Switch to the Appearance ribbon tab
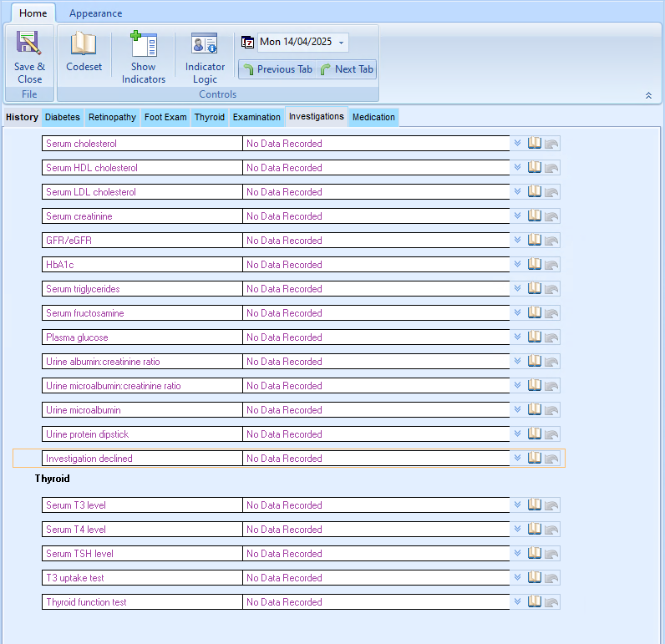Screen dimensions: 665x644 96,13
